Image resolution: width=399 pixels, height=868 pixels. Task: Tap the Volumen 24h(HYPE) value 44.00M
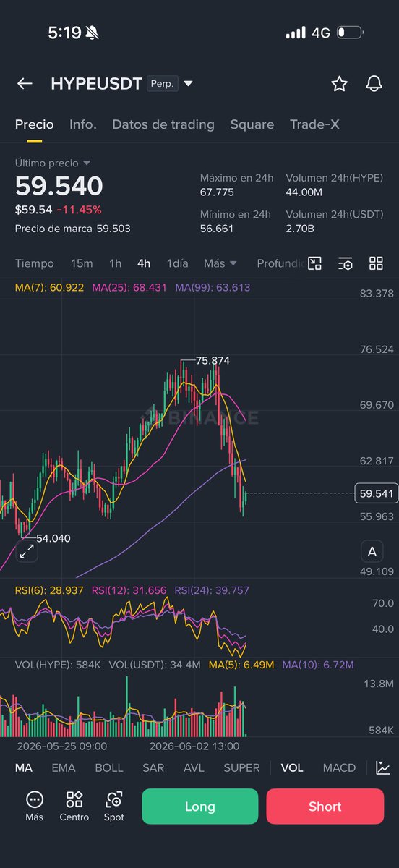pyautogui.click(x=304, y=192)
